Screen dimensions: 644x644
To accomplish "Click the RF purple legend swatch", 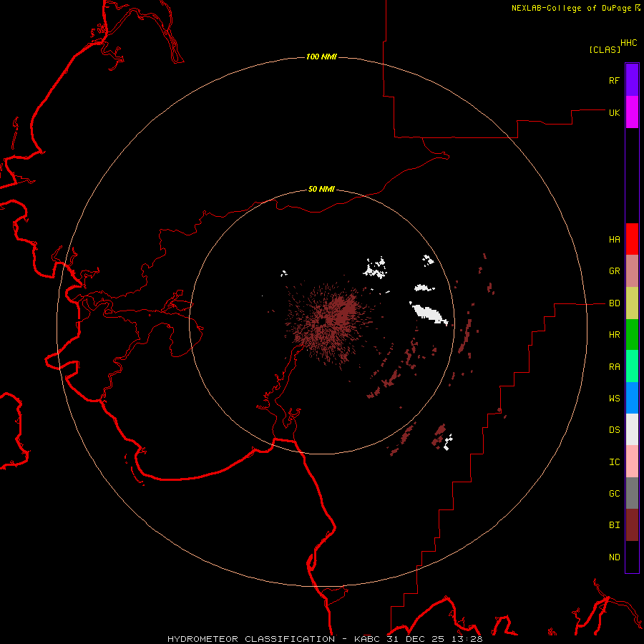I will pyautogui.click(x=632, y=80).
